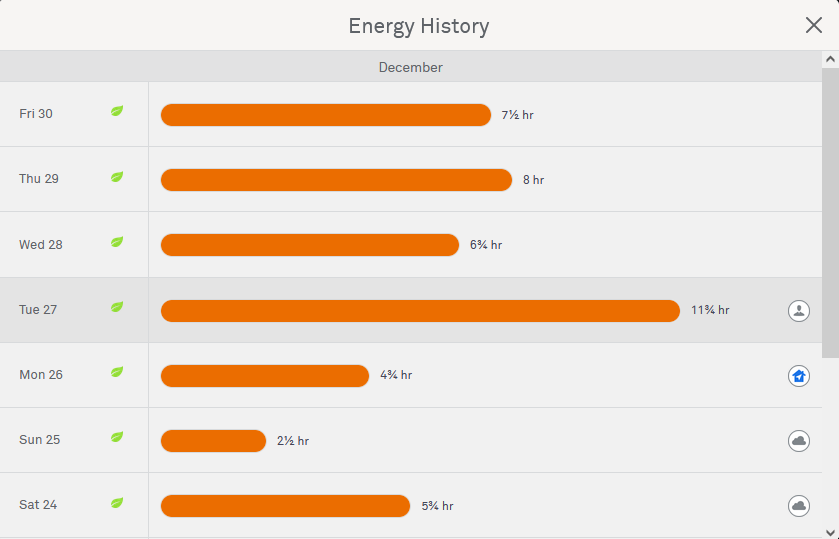The width and height of the screenshot is (839, 539).
Task: Click the leaf icon for Sun 25
Action: tap(117, 438)
